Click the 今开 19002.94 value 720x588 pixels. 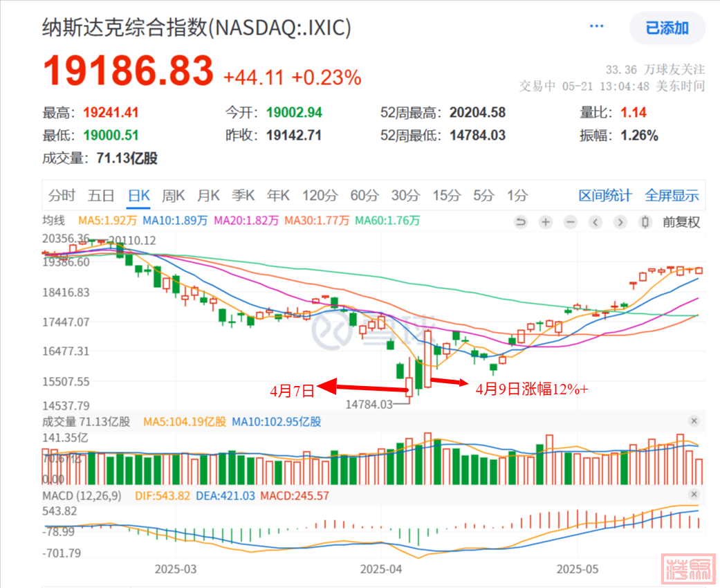[x=295, y=113]
